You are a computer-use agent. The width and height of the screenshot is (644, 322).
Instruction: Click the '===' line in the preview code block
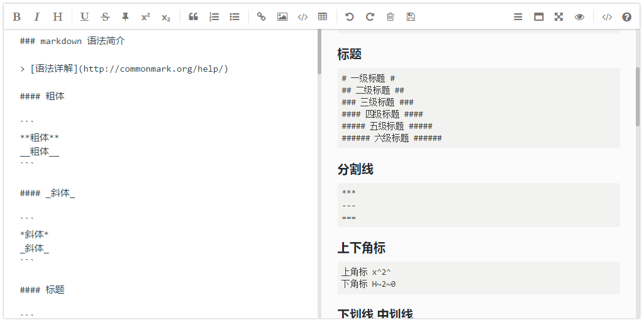[348, 218]
